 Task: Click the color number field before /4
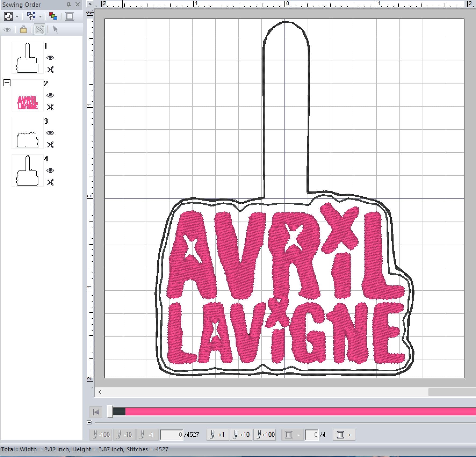tap(312, 435)
